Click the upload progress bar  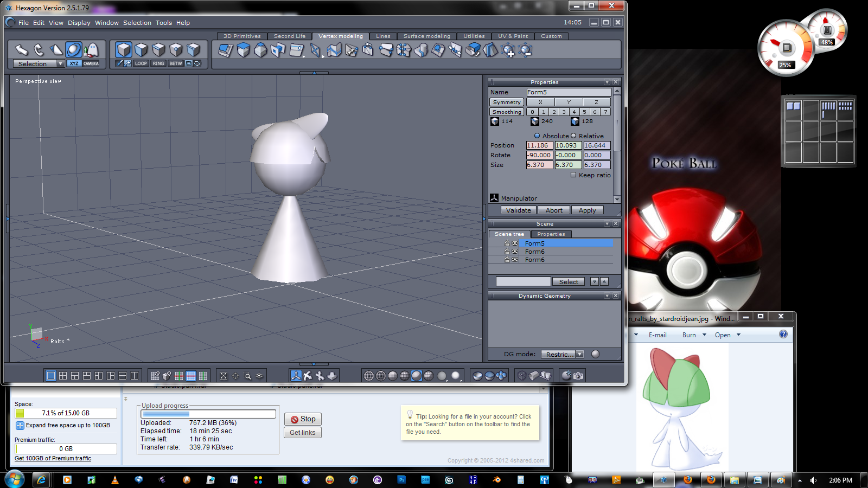208,414
